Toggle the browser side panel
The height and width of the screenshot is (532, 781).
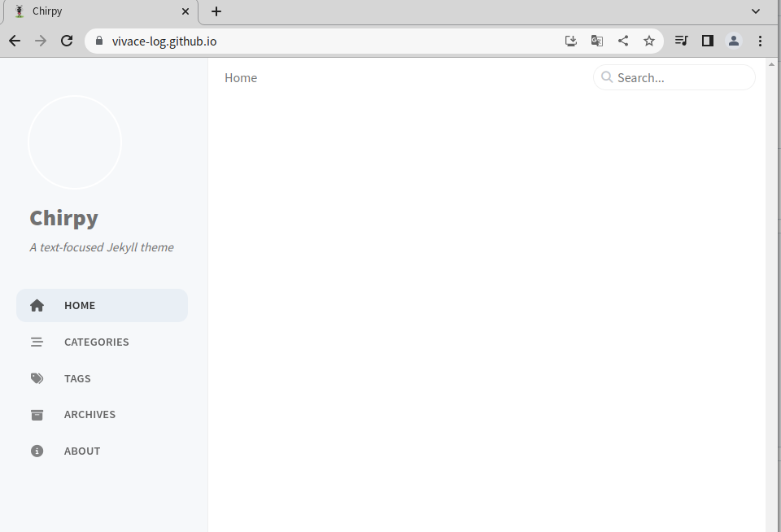tap(707, 41)
